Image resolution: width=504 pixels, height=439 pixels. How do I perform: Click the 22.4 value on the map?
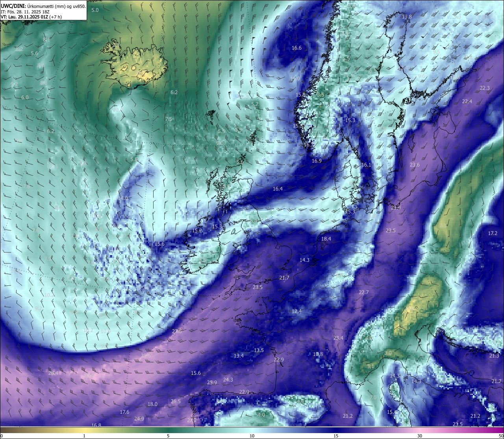click(x=467, y=102)
